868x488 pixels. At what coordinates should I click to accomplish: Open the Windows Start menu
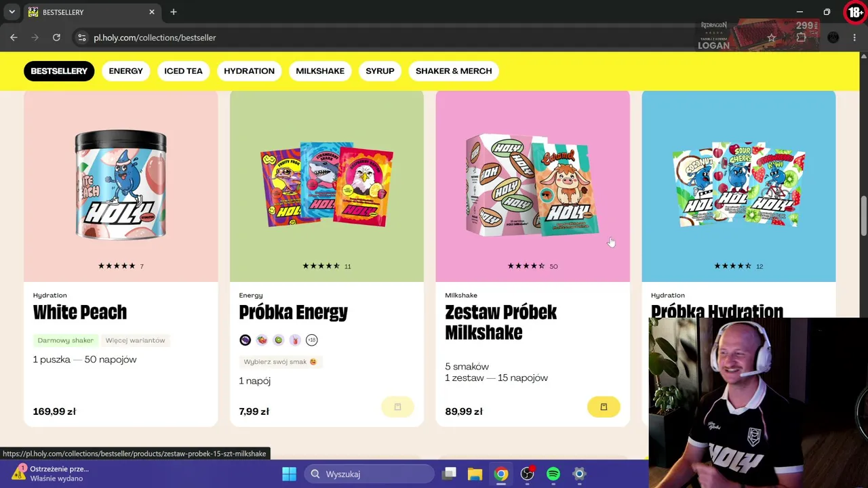click(290, 474)
